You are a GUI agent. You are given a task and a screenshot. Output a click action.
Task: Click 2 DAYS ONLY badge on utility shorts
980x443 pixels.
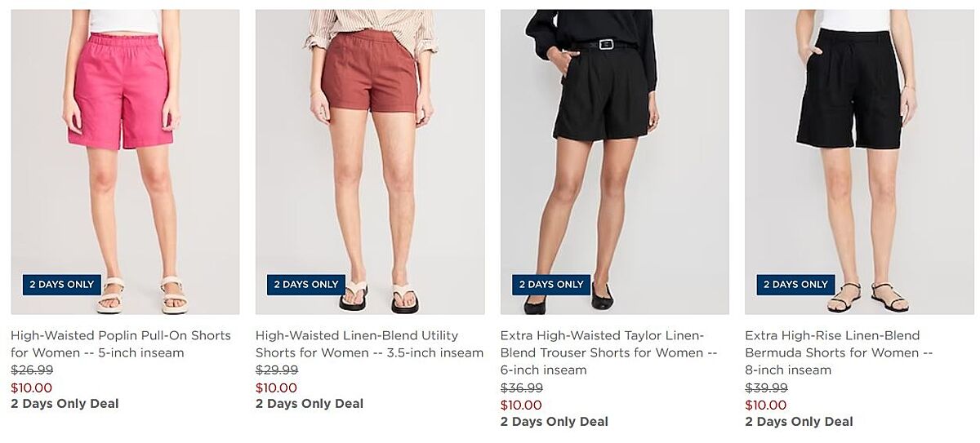[306, 285]
